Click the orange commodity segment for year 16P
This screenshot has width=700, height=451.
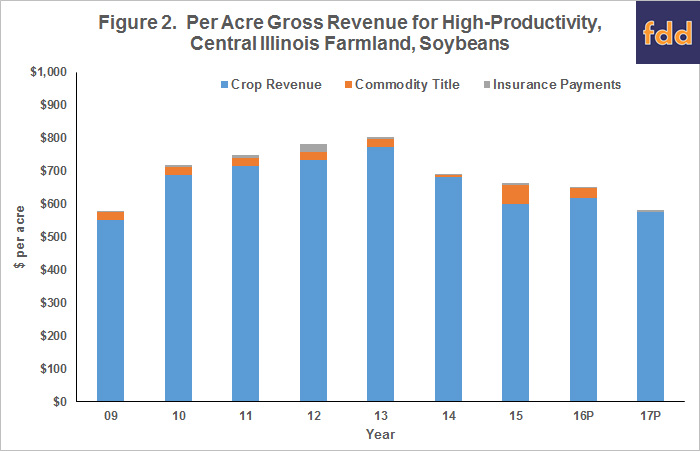pyautogui.click(x=583, y=193)
